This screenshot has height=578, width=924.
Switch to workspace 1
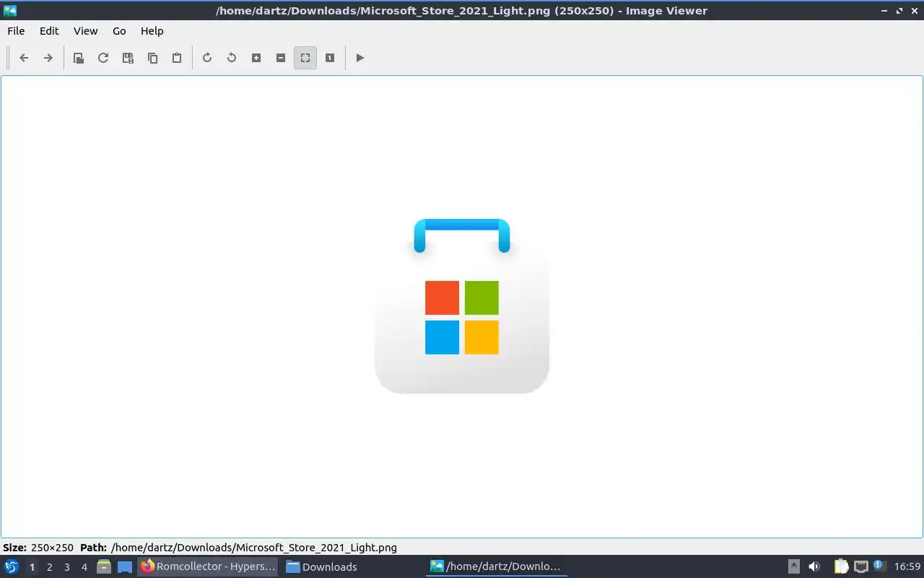point(32,567)
